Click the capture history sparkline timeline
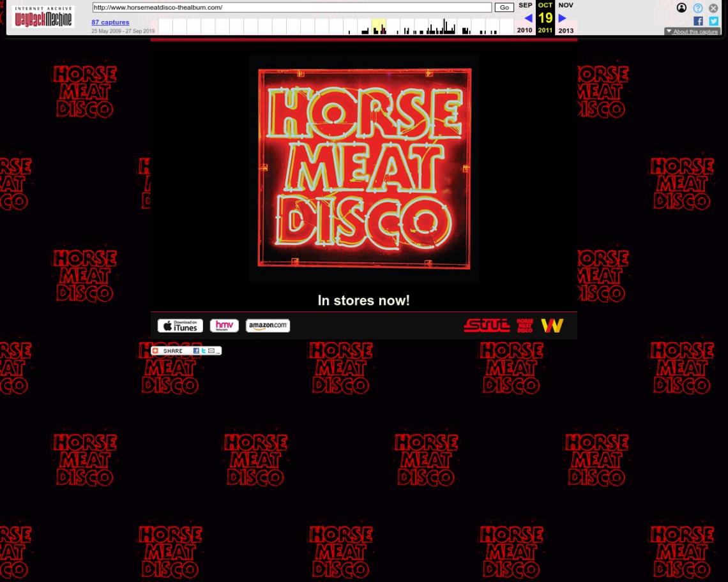Viewport: 728px width, 582px height. click(x=337, y=26)
